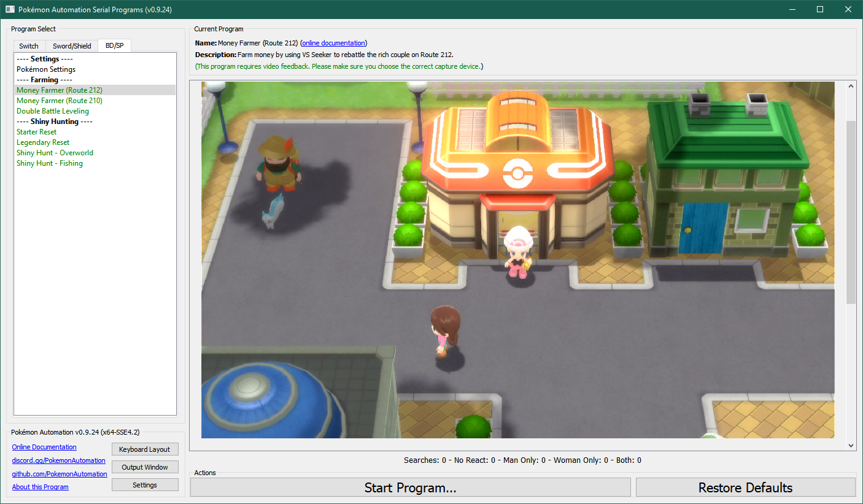The height and width of the screenshot is (504, 863).
Task: Open the Output Window
Action: [145, 467]
